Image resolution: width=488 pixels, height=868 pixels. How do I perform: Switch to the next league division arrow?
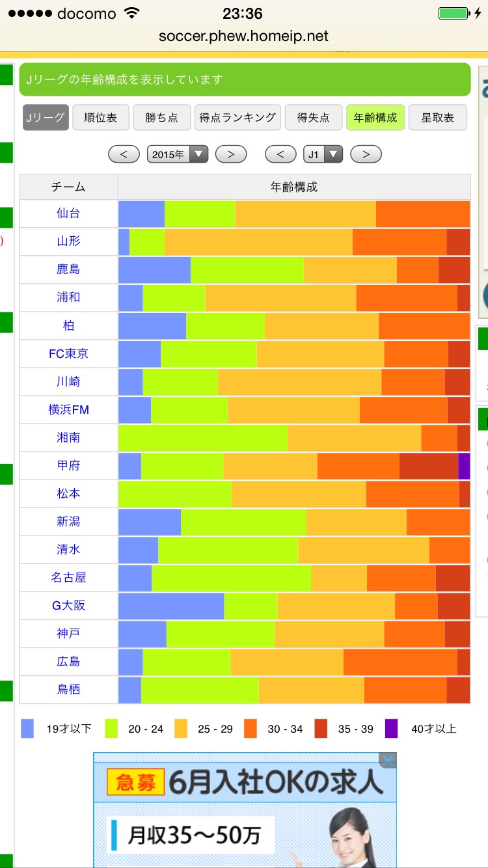(366, 154)
